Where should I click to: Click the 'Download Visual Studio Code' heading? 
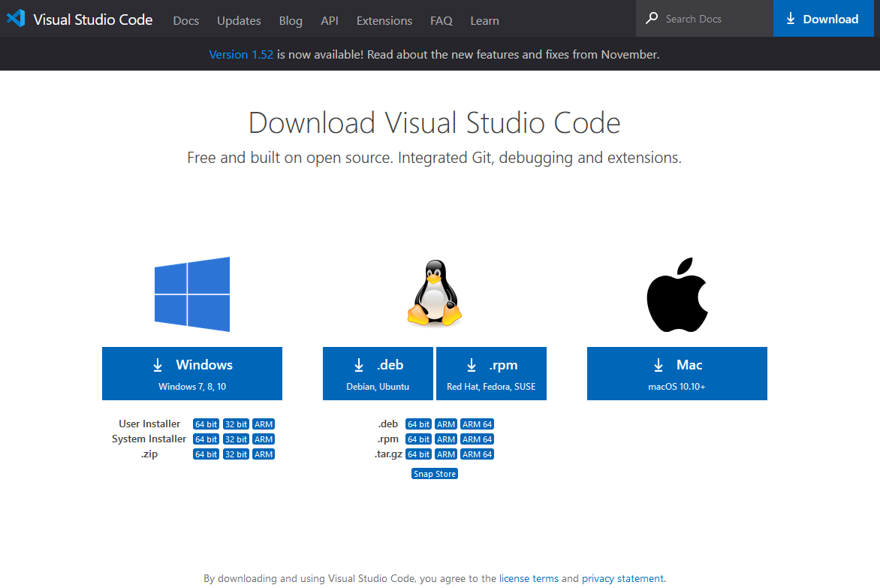pos(435,123)
